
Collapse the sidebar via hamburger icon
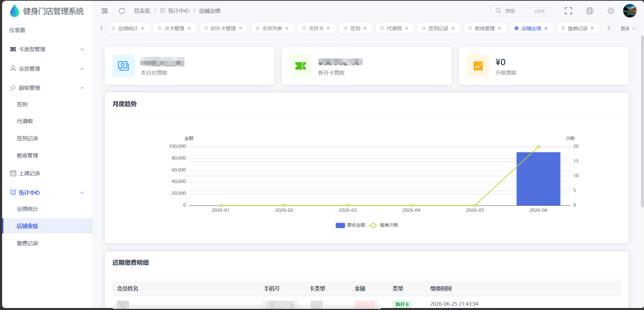(105, 11)
